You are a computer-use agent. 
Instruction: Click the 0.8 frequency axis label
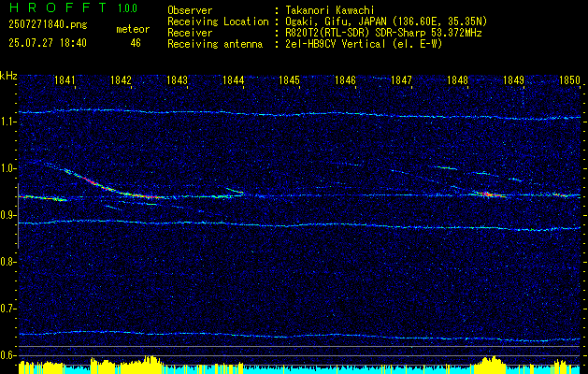coord(8,262)
